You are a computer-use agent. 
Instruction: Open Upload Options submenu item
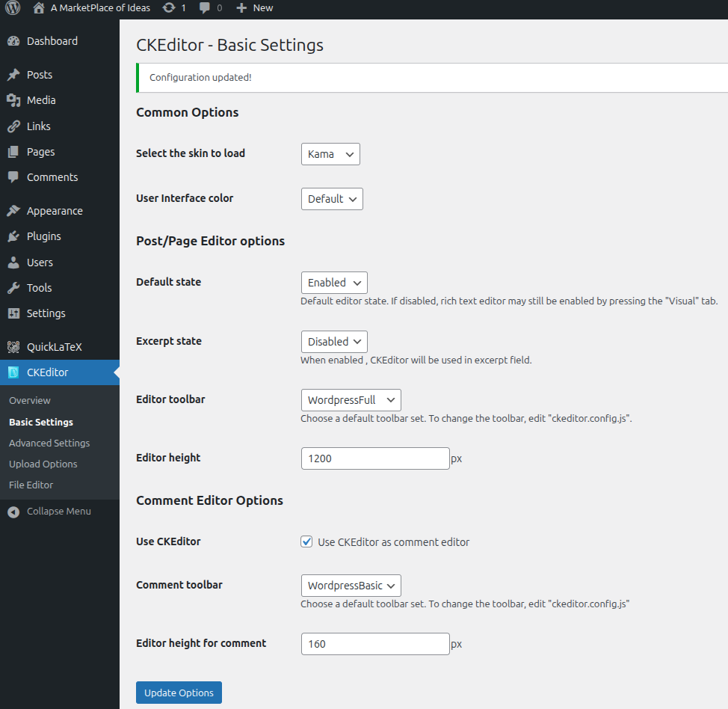(x=43, y=464)
